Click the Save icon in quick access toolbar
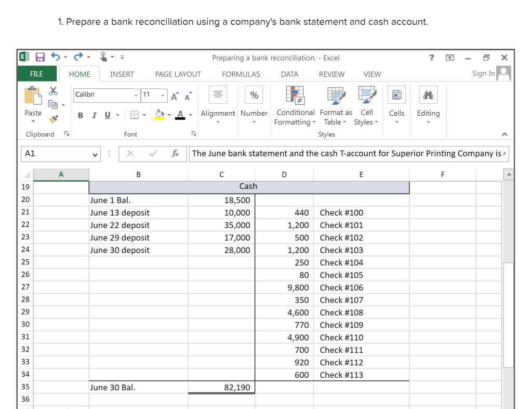 pyautogui.click(x=39, y=58)
